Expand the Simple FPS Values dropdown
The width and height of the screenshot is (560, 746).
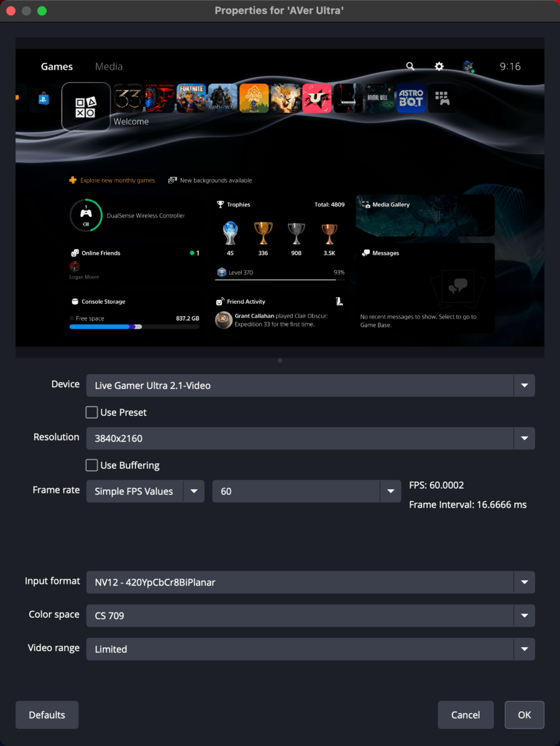tap(145, 491)
